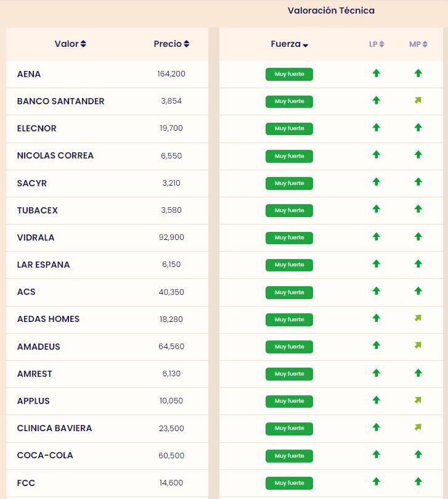Click VIDRALA "Muy fuerte" strength badge

pyautogui.click(x=289, y=237)
